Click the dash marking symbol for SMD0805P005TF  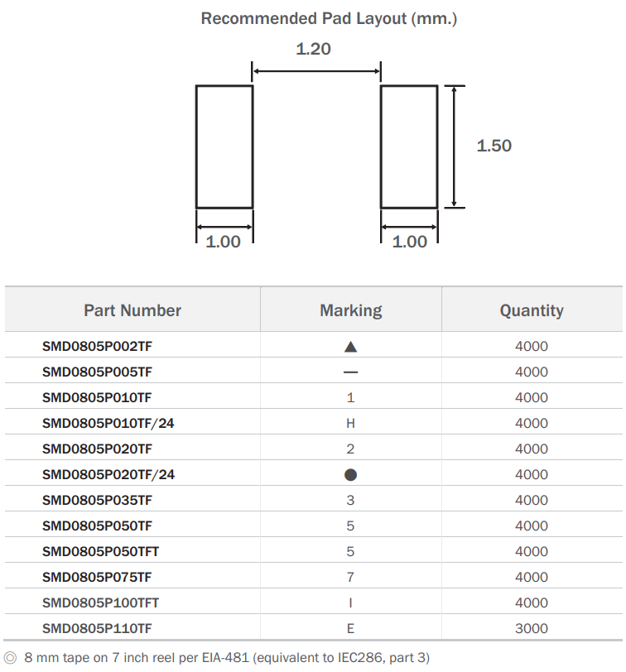click(350, 372)
